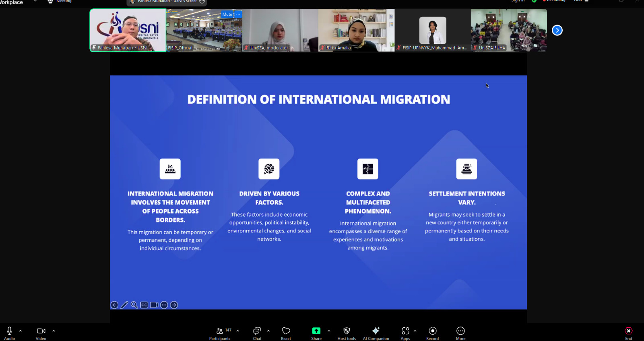The width and height of the screenshot is (644, 341).
Task: Click the slide title Definition of International Migration
Action: tap(319, 99)
